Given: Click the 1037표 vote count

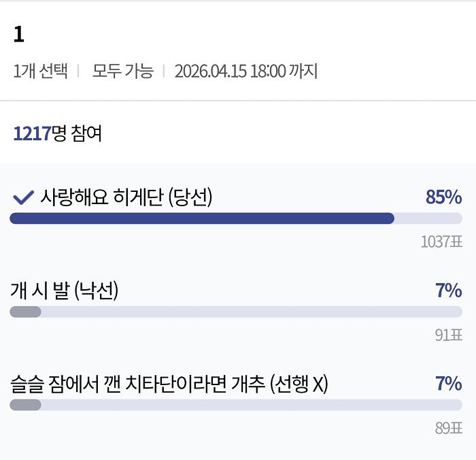Looking at the screenshot, I should point(441,242).
